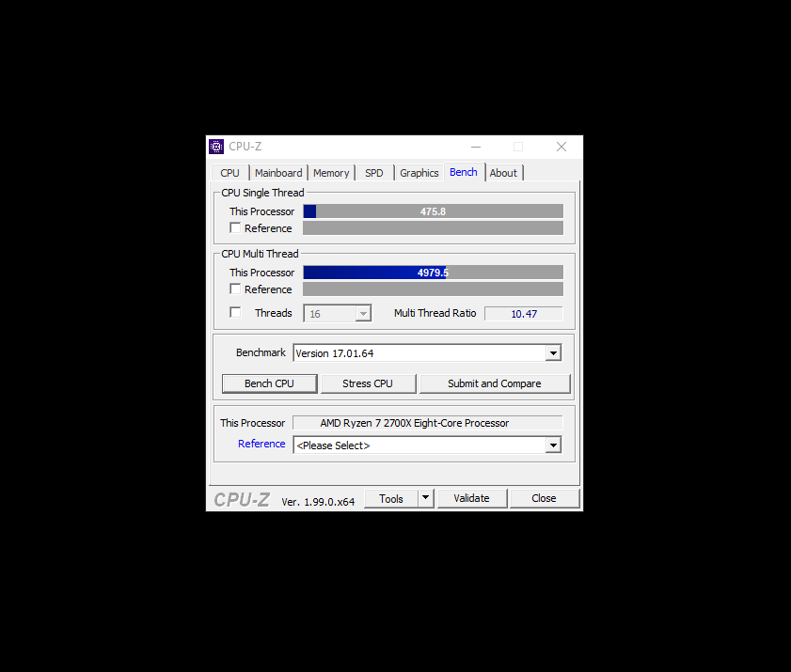Image resolution: width=791 pixels, height=672 pixels.
Task: Click the empty multi thread reference bar
Action: point(433,289)
